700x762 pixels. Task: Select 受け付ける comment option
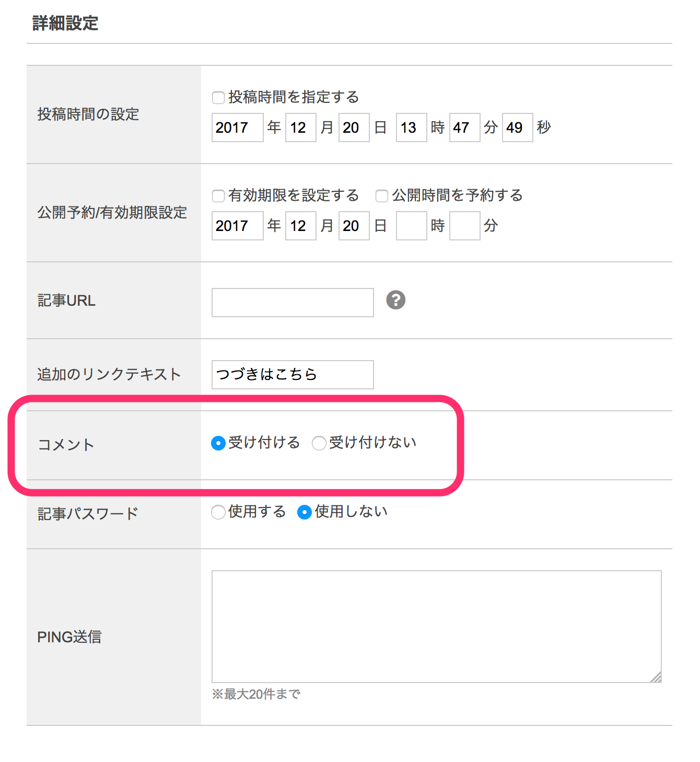218,443
